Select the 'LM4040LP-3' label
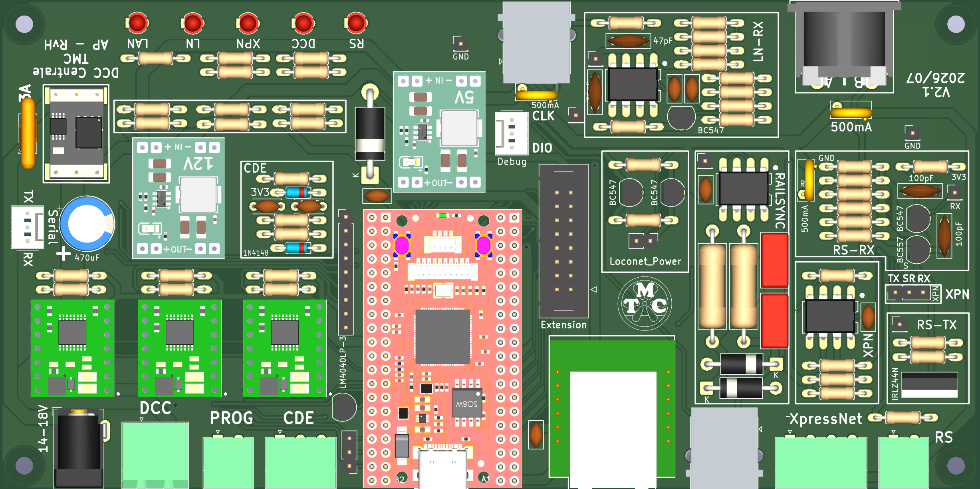This screenshot has width=980, height=489. [343, 362]
